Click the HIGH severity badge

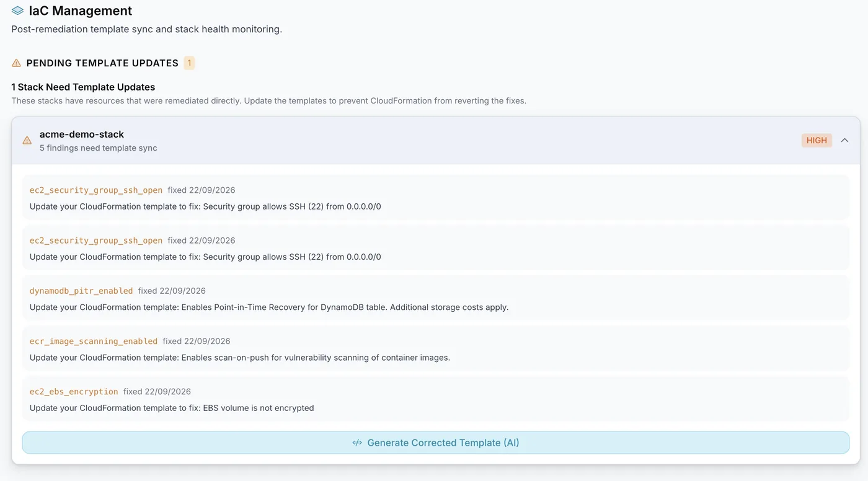click(817, 140)
